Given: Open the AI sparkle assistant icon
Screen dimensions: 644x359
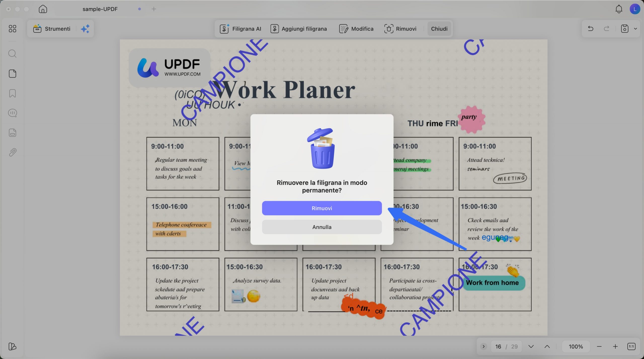Looking at the screenshot, I should point(85,29).
